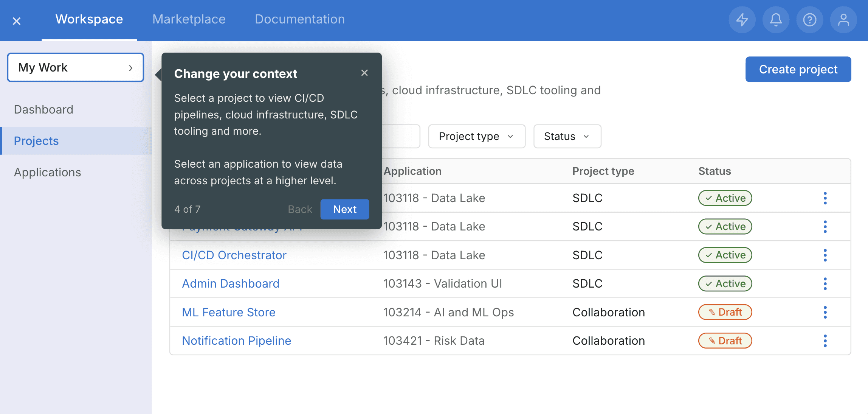Expand the My Work context selector

(76, 67)
